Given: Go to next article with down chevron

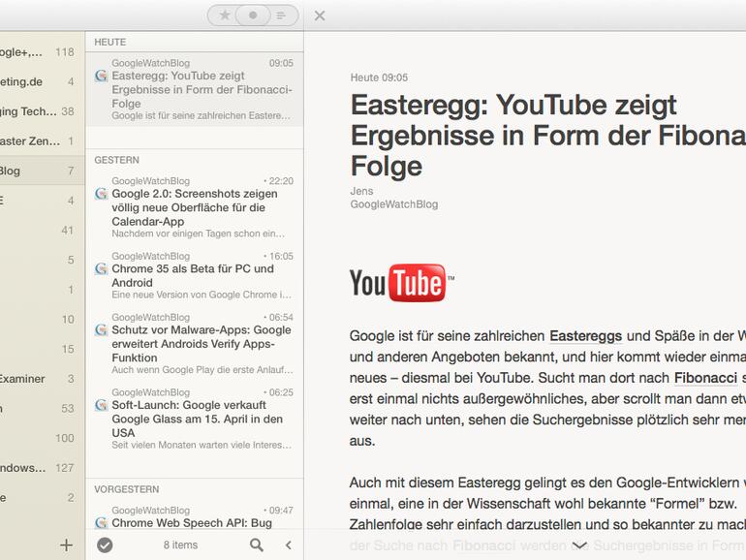Looking at the screenshot, I should pos(579,545).
